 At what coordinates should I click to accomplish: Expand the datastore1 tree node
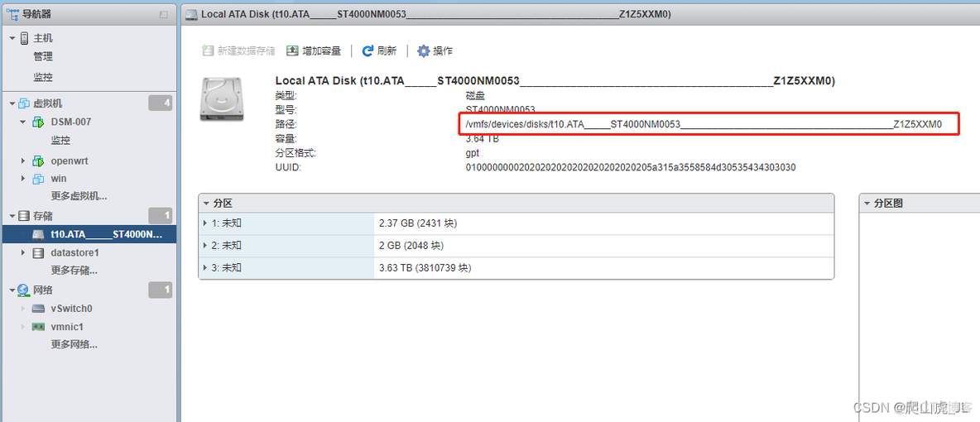[x=23, y=252]
